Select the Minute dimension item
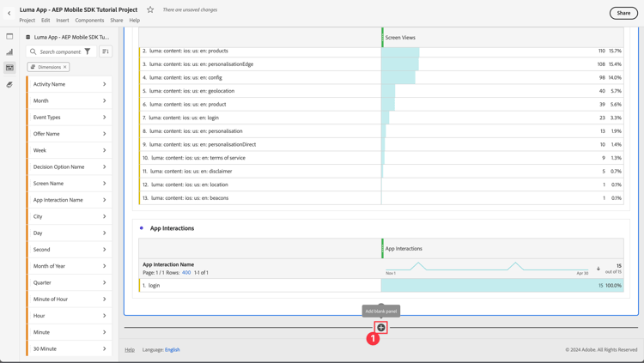 click(70, 332)
